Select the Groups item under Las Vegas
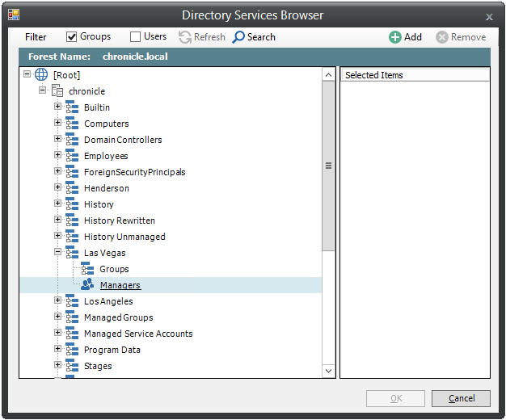 click(x=114, y=269)
